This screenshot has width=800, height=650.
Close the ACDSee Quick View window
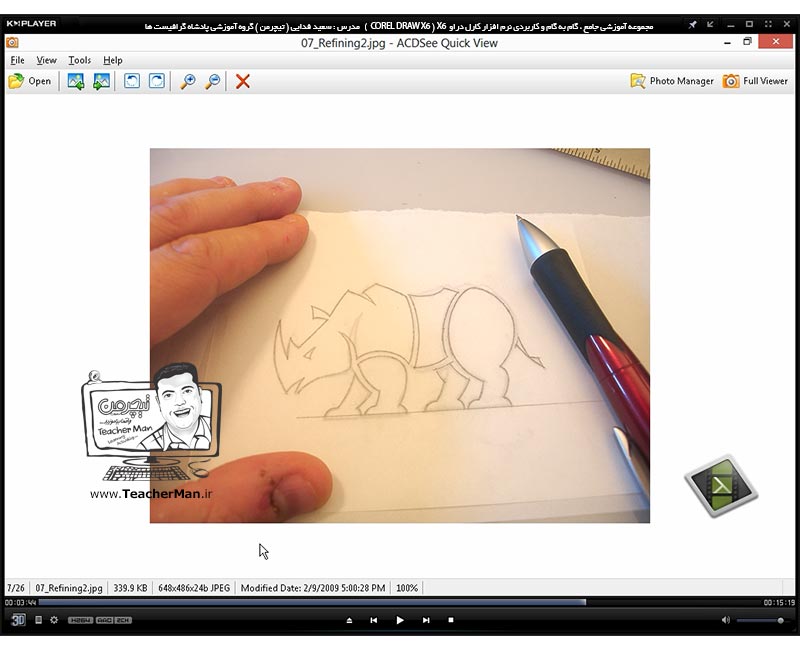tap(776, 41)
